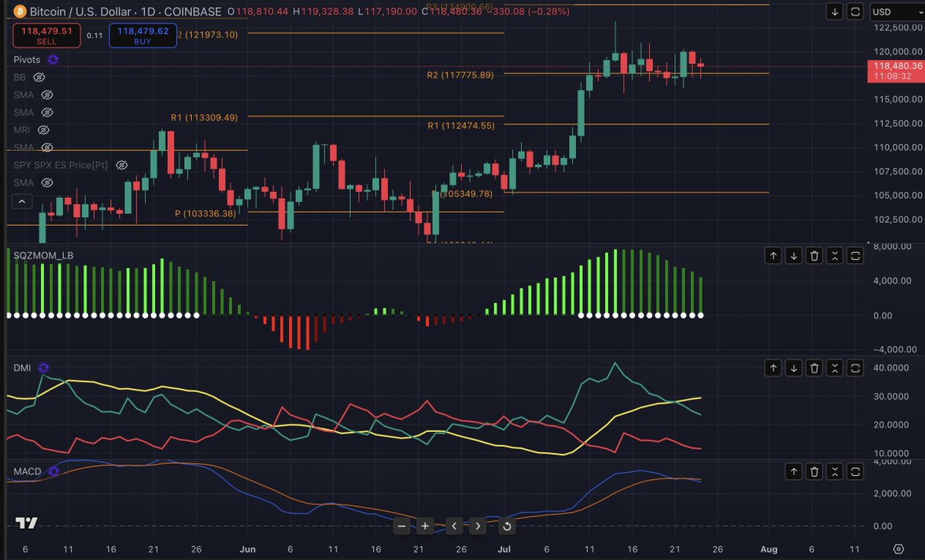925x560 pixels.
Task: Move the DMI pane down
Action: (x=793, y=369)
